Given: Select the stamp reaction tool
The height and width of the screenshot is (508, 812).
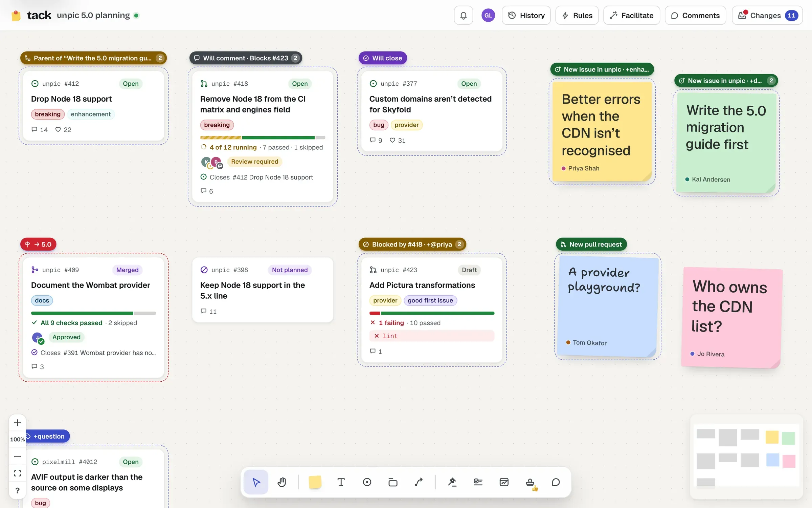Looking at the screenshot, I should point(530,482).
